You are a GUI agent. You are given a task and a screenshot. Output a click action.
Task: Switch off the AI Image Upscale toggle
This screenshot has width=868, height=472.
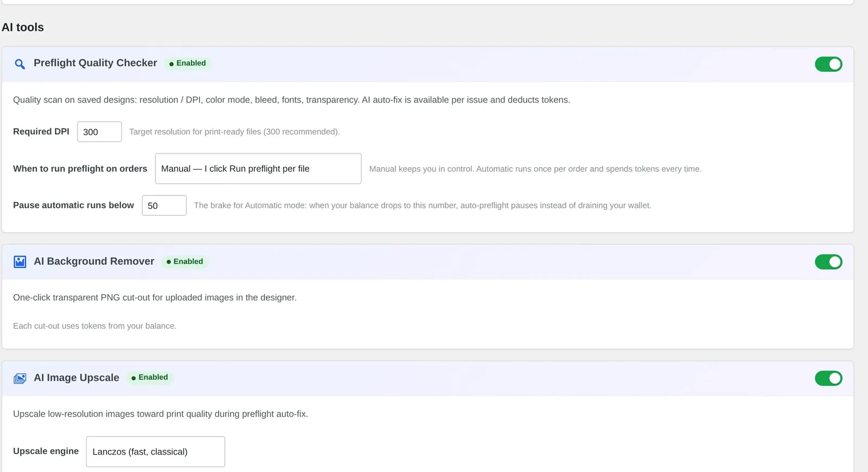[x=828, y=378]
